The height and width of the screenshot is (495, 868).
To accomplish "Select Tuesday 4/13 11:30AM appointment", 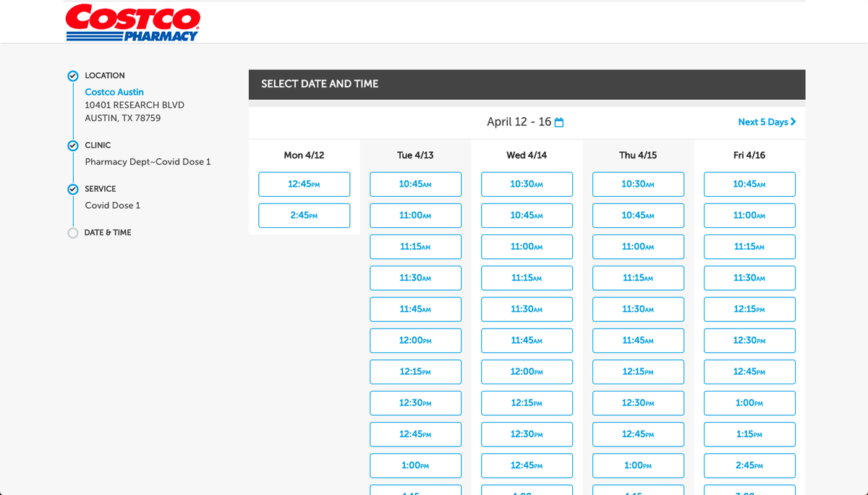I will 415,278.
